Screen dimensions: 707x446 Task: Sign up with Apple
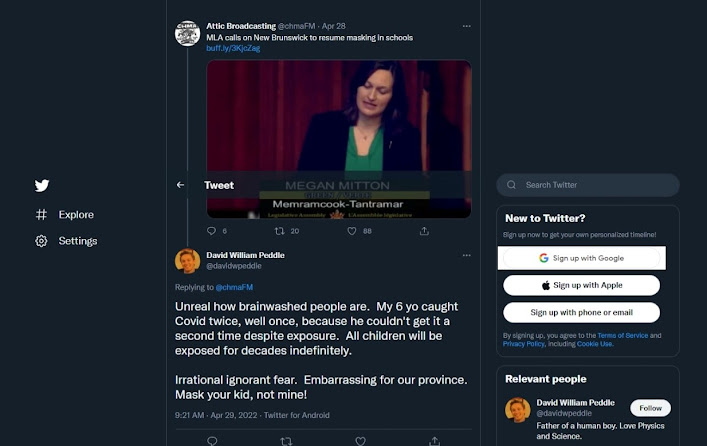(581, 285)
